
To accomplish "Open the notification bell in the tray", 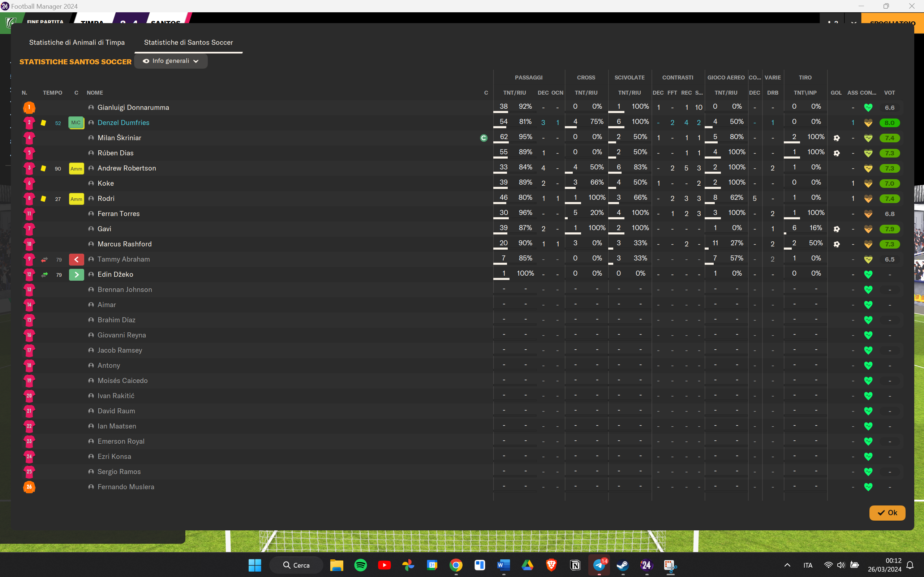I will click(910, 565).
